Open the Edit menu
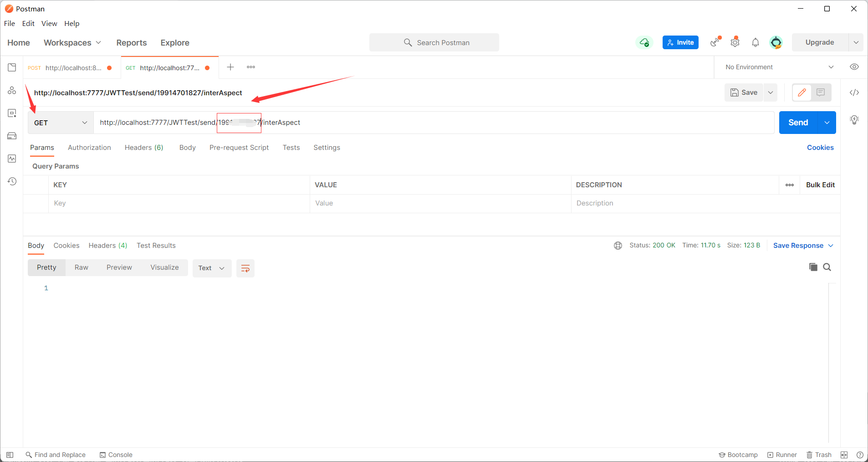Screen dimensions: 868x462 pos(28,23)
